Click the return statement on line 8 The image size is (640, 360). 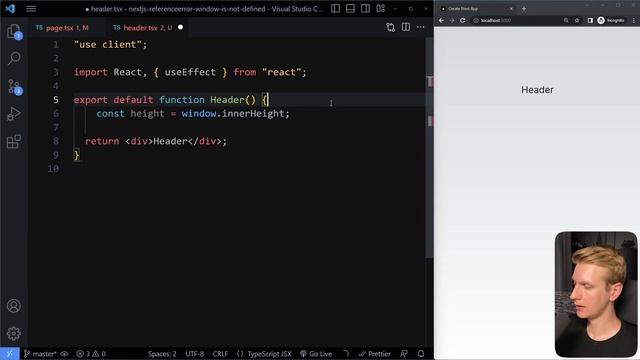(156, 141)
